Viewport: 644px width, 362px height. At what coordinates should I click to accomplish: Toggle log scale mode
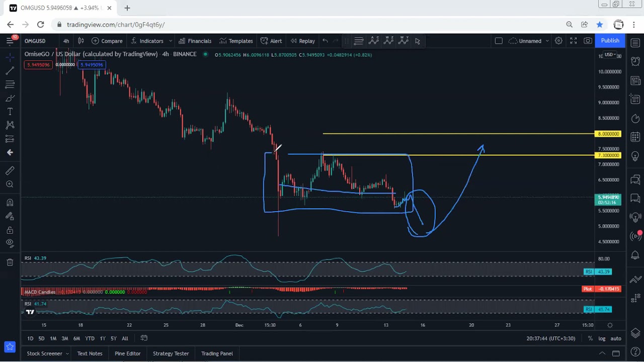(x=602, y=338)
